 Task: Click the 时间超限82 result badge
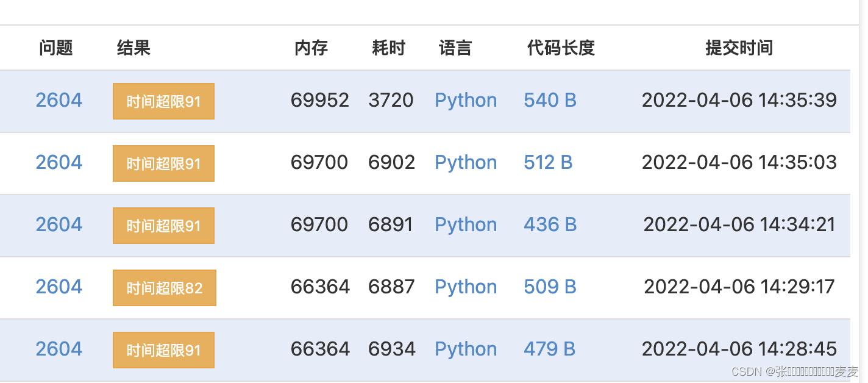tap(165, 288)
